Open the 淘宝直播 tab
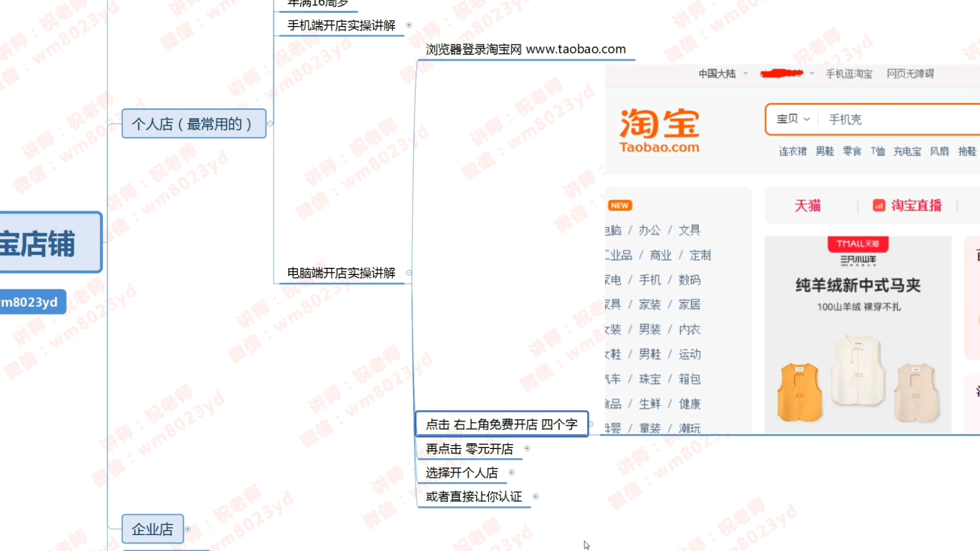Viewport: 980px width, 551px height. pyautogui.click(x=916, y=206)
